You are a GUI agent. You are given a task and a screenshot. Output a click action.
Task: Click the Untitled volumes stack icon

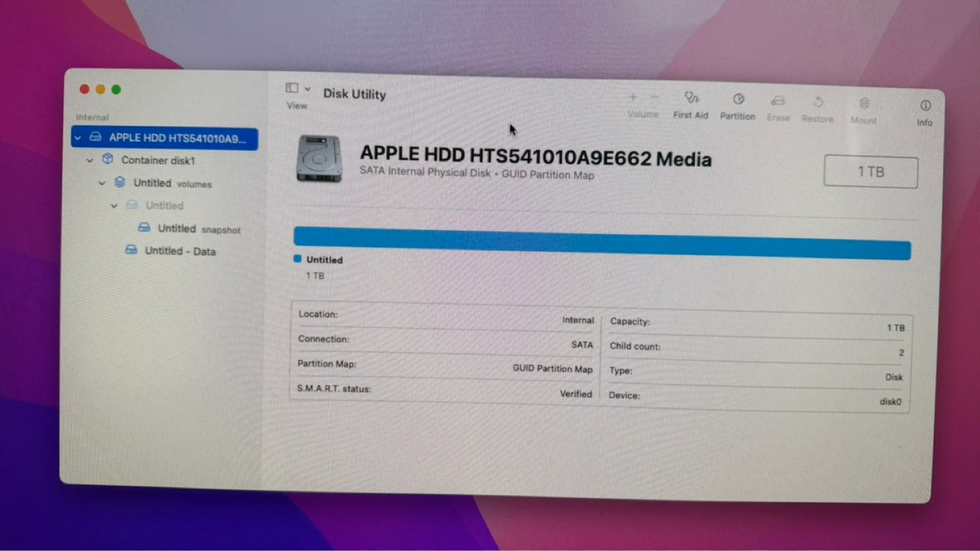coord(120,182)
